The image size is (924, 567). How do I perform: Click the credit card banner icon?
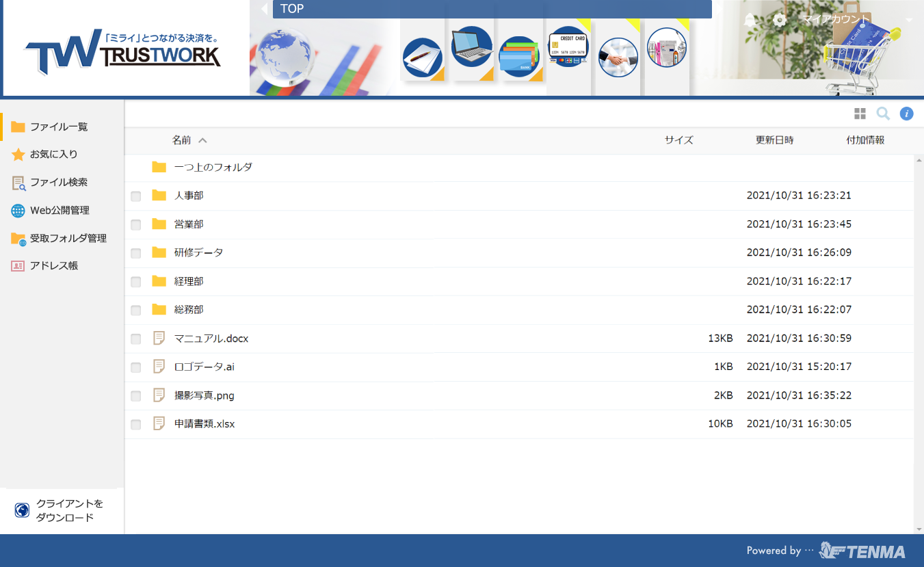point(568,47)
